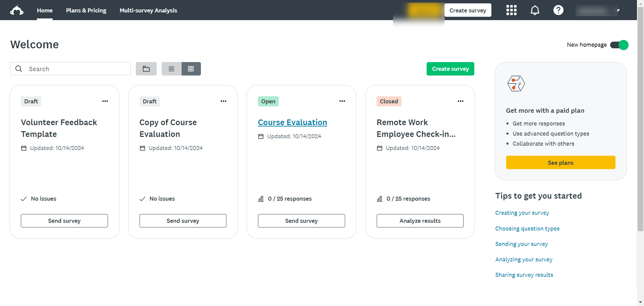Image resolution: width=644 pixels, height=306 pixels.
Task: Click the calendar icon on Remote Work card
Action: coord(380,148)
